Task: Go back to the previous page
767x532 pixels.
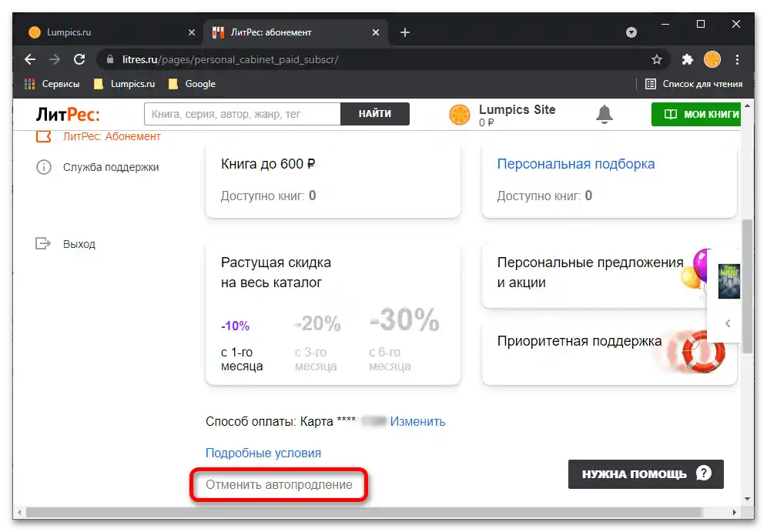Action: [x=30, y=59]
